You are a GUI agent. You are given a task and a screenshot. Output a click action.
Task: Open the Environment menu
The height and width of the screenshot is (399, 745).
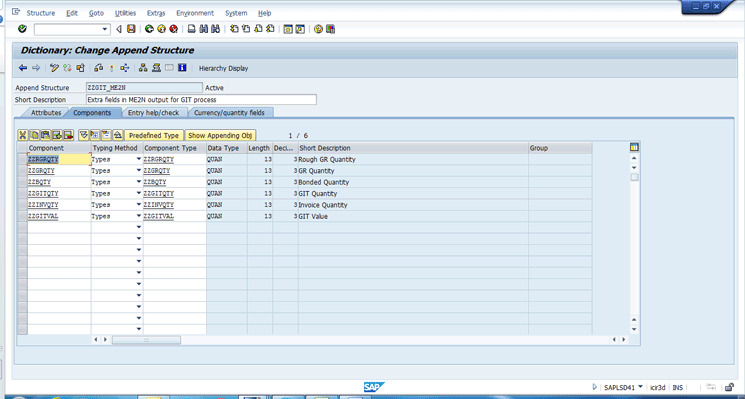[195, 13]
